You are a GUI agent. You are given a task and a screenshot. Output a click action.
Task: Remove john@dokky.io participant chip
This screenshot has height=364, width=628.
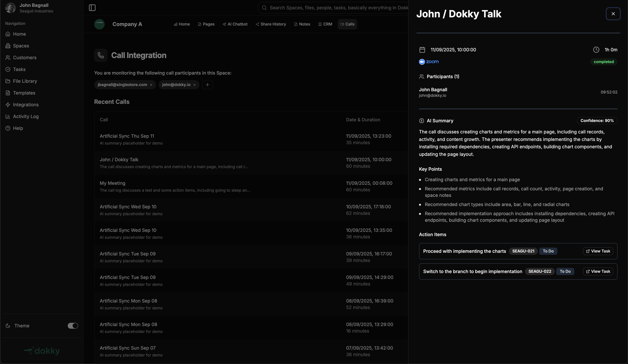pos(194,85)
